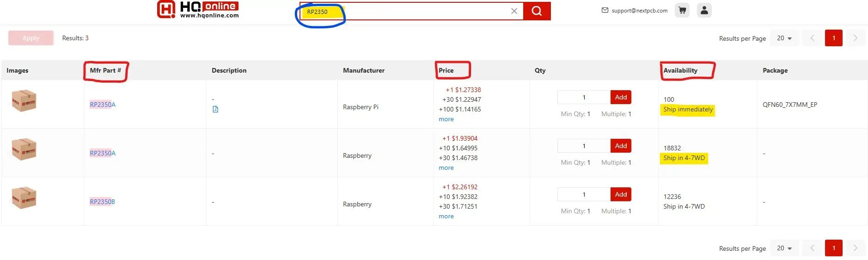This screenshot has width=868, height=260.
Task: Click the HQ Online logo
Action: pyautogui.click(x=198, y=9)
